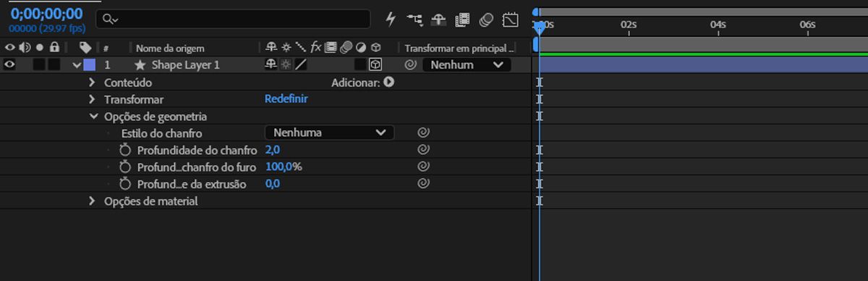Viewport: 868px width, 281px height.
Task: Click the Shape Layer 1 label color swatch
Action: (x=90, y=64)
